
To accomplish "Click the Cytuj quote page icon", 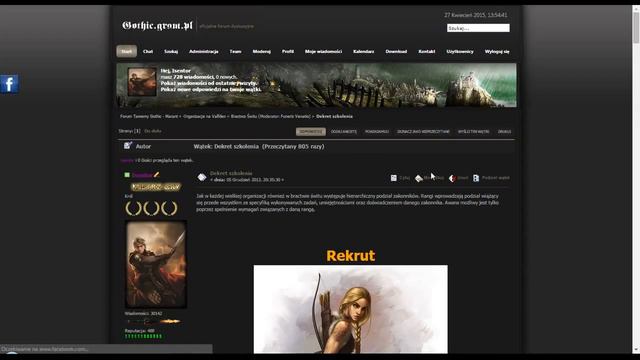I will click(393, 178).
